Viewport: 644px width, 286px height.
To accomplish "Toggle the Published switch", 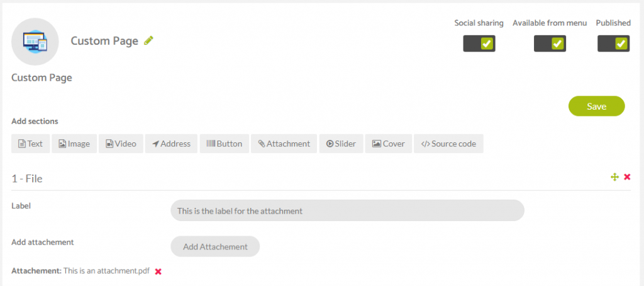I will (x=613, y=43).
